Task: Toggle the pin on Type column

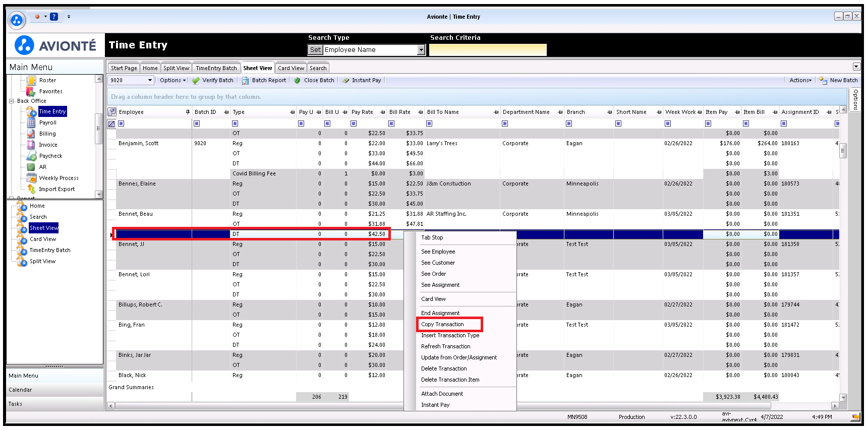Action: click(293, 112)
